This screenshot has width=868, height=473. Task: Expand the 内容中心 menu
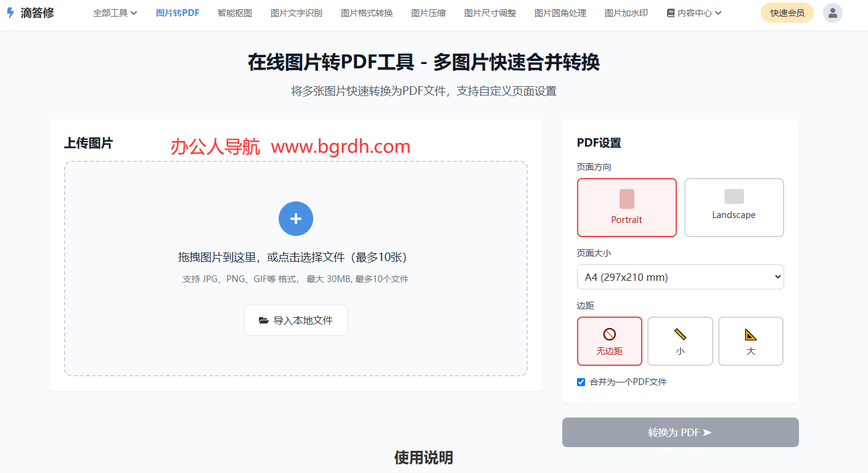694,13
